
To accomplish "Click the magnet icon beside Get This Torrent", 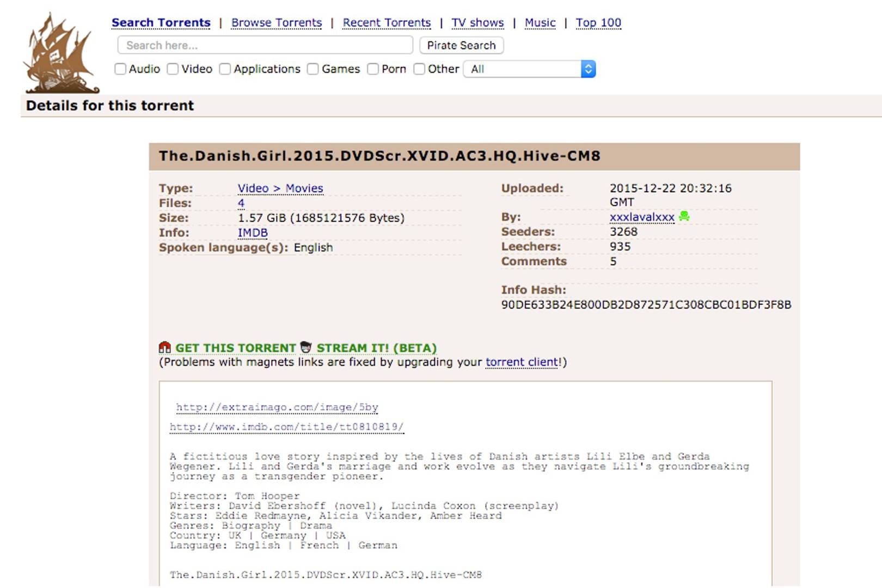I will 165,347.
